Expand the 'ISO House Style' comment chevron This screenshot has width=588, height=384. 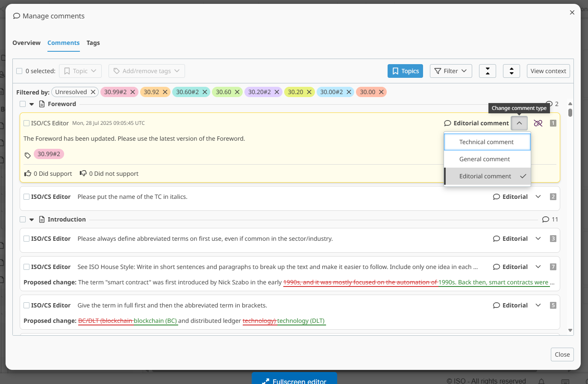click(538, 267)
